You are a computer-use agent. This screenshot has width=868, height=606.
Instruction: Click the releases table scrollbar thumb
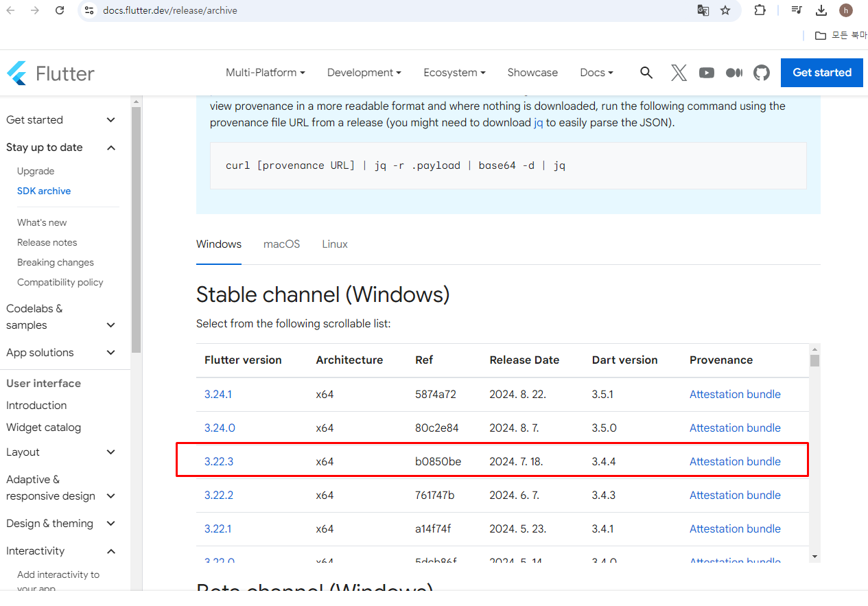click(814, 361)
